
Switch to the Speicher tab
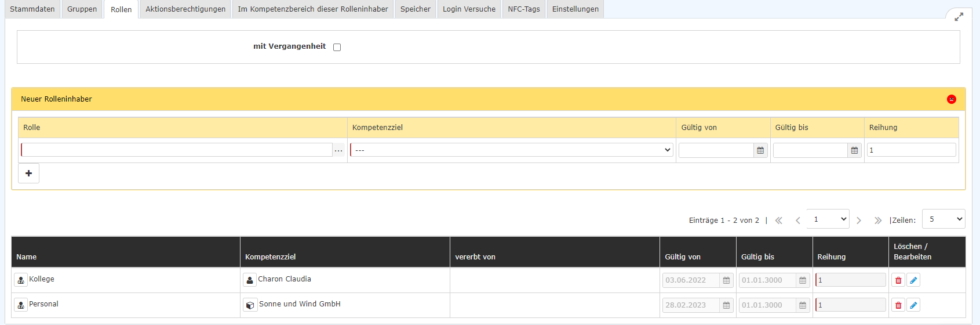click(x=416, y=9)
